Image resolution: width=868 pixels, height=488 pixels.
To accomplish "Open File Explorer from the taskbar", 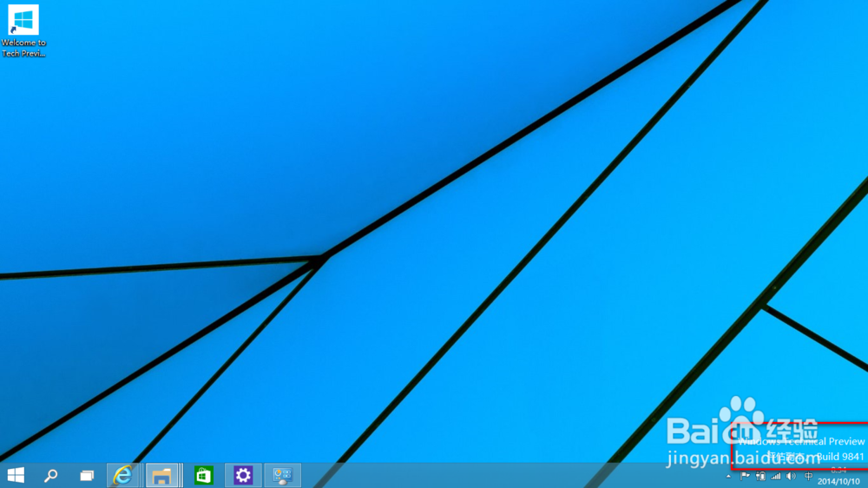I will pos(161,475).
